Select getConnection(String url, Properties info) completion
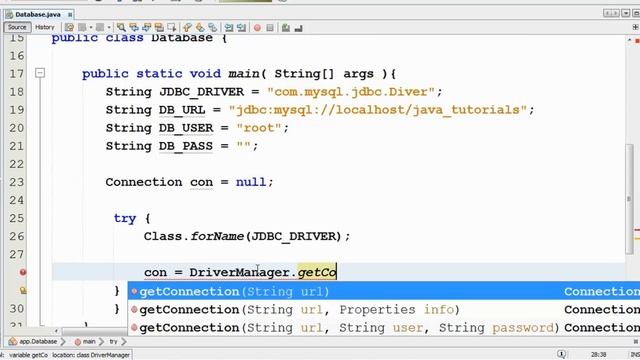Screen dimensions: 640x360 click(384, 309)
